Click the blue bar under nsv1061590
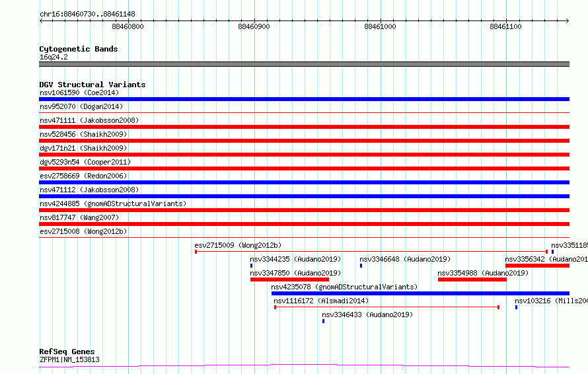This screenshot has width=588, height=374. [x=304, y=99]
